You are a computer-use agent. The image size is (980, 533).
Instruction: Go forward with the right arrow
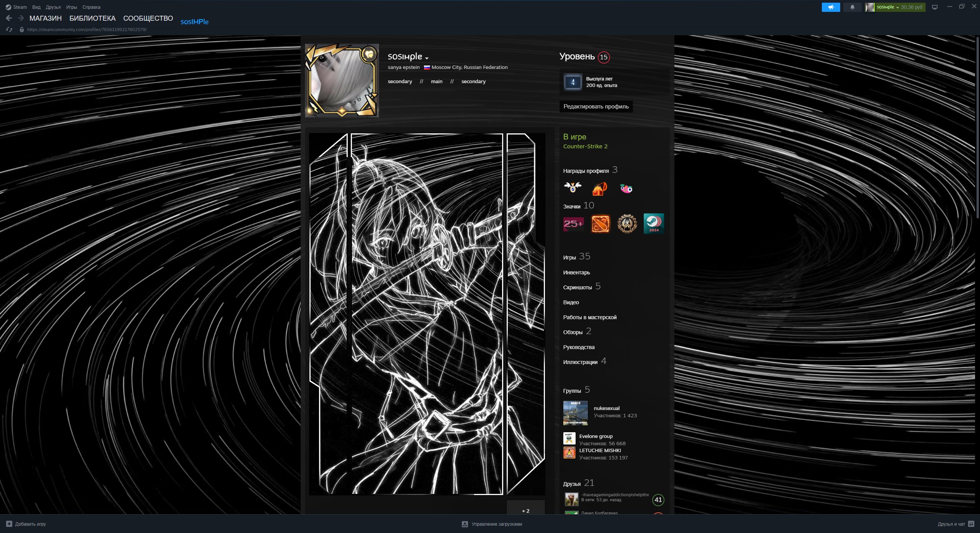[21, 18]
